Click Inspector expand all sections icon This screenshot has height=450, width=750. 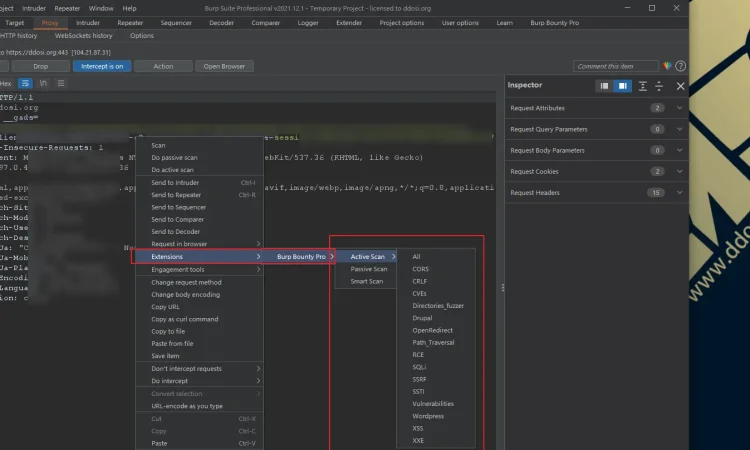tap(642, 86)
